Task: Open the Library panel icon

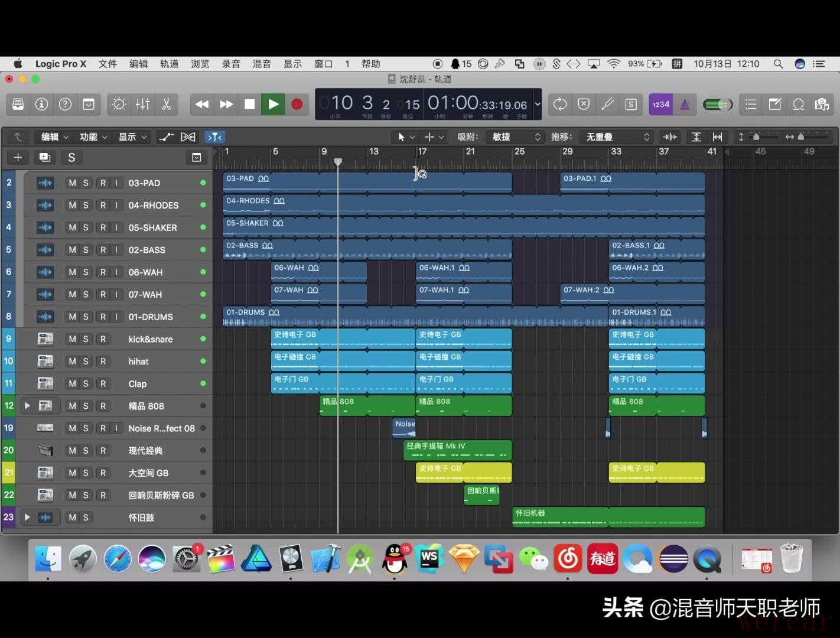Action: 18,105
